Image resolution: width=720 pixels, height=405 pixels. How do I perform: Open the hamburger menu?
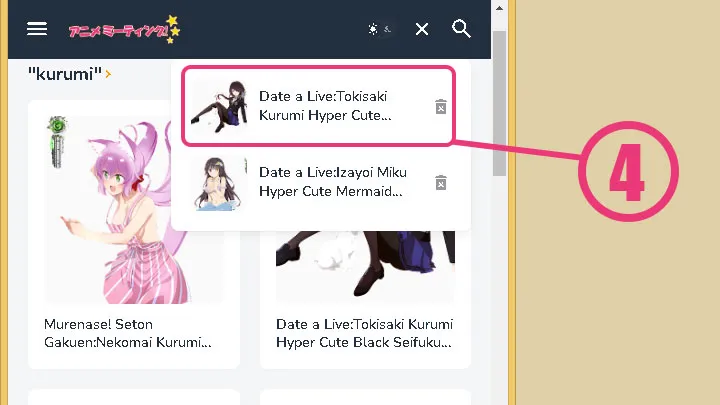pos(37,29)
